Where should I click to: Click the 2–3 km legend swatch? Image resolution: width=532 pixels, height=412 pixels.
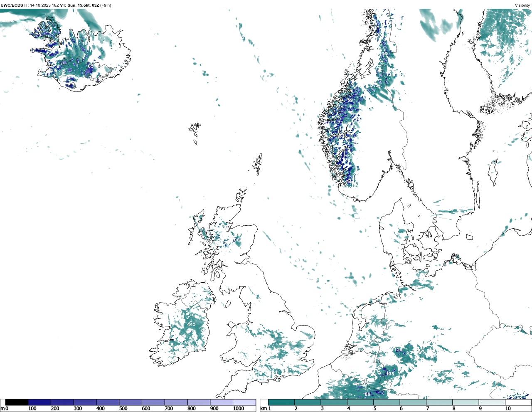pyautogui.click(x=308, y=402)
